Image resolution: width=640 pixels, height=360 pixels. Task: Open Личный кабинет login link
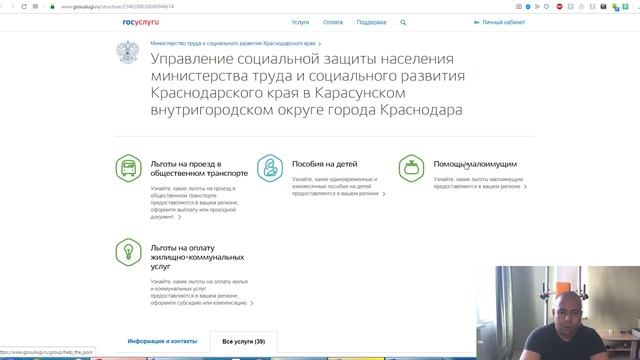tap(504, 22)
